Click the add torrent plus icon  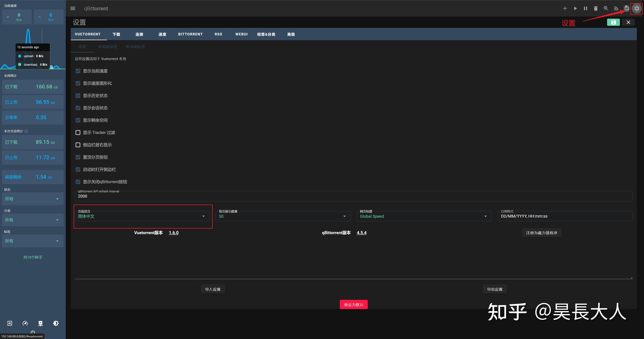coord(565,9)
